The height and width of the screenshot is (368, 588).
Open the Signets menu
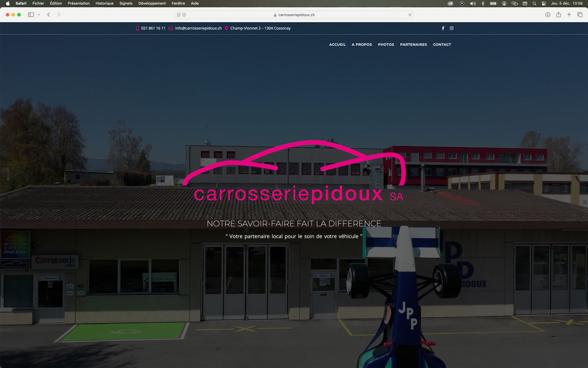coord(126,3)
